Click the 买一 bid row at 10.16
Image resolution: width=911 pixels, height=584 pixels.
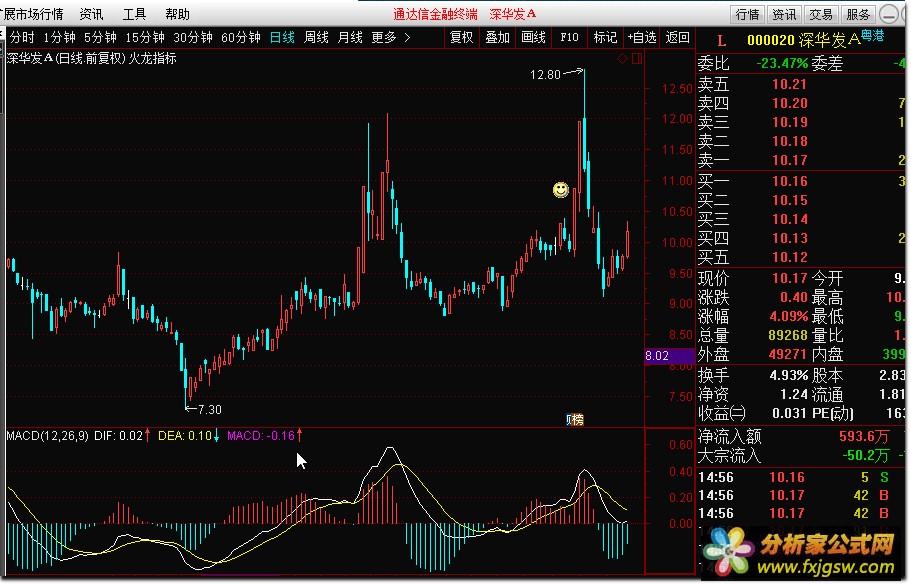pyautogui.click(x=802, y=181)
